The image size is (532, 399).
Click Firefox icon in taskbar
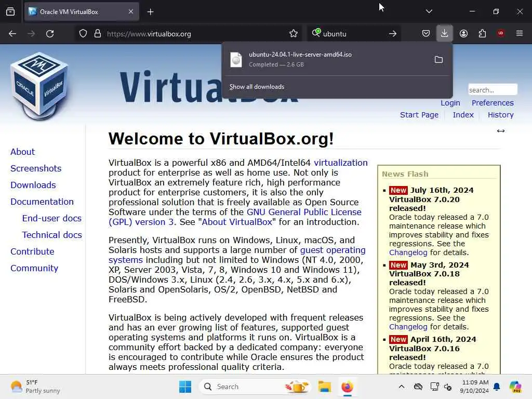click(347, 387)
